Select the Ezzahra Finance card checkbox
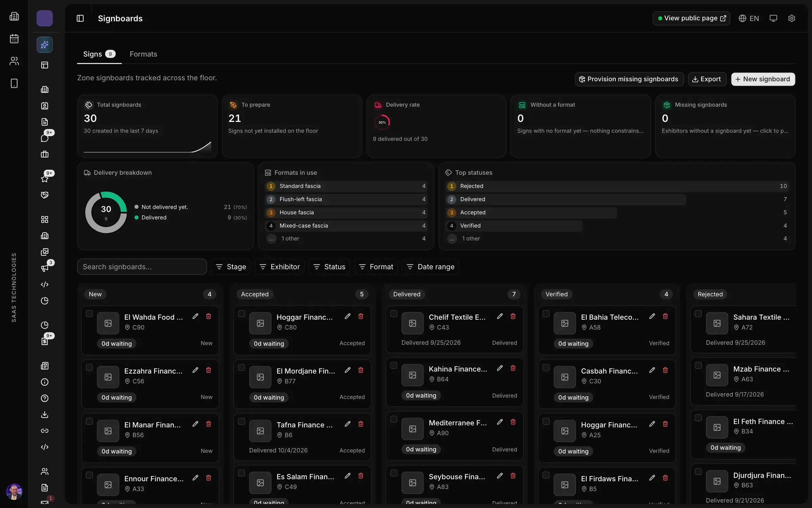 89,367
